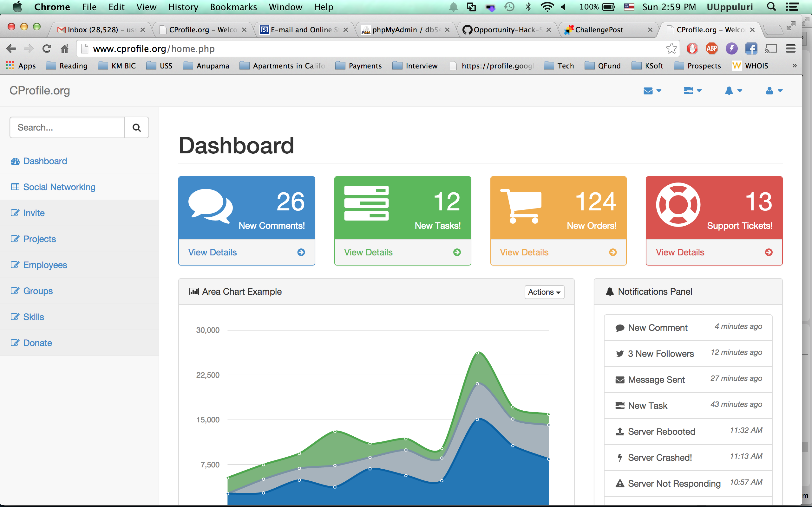Viewport: 812px width, 507px height.
Task: Open the user profile dropdown
Action: pyautogui.click(x=774, y=91)
